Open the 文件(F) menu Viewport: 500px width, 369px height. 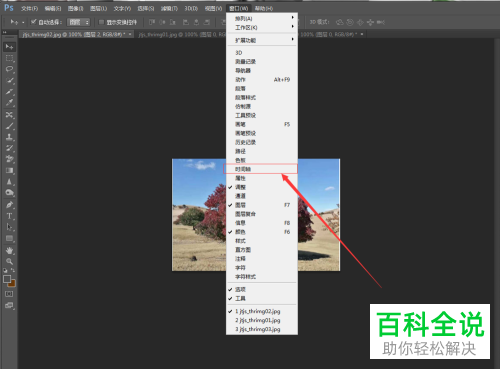point(29,8)
